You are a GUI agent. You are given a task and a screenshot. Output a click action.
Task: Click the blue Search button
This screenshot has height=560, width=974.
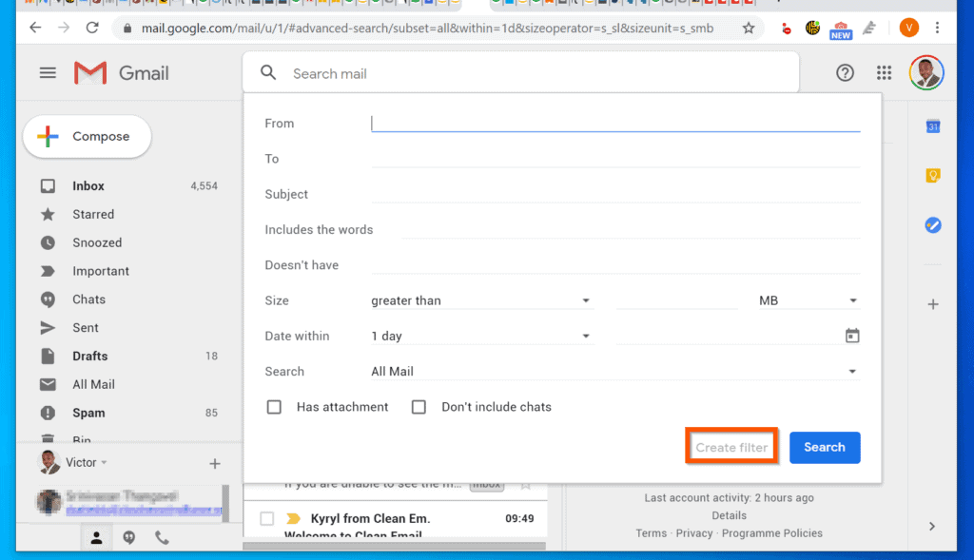[824, 445]
